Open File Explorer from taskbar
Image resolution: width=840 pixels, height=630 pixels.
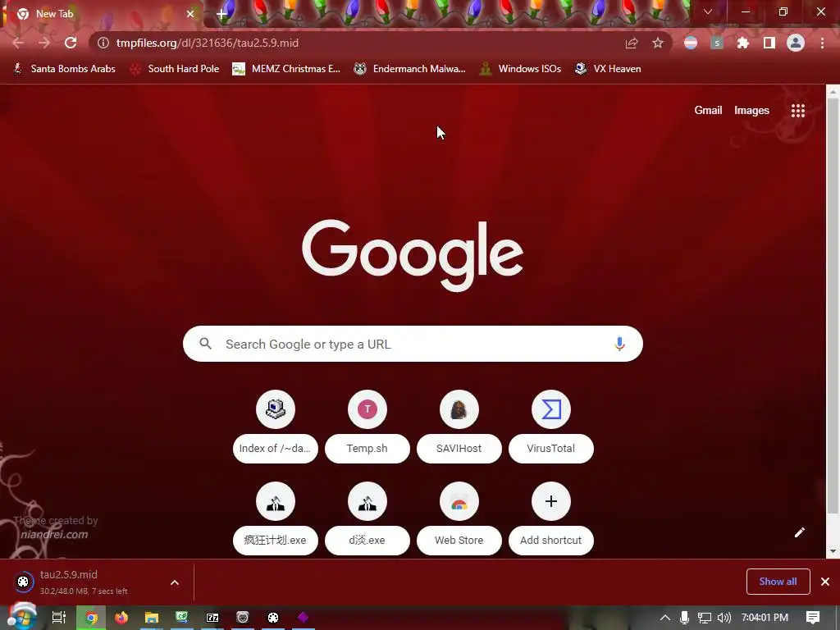point(152,618)
